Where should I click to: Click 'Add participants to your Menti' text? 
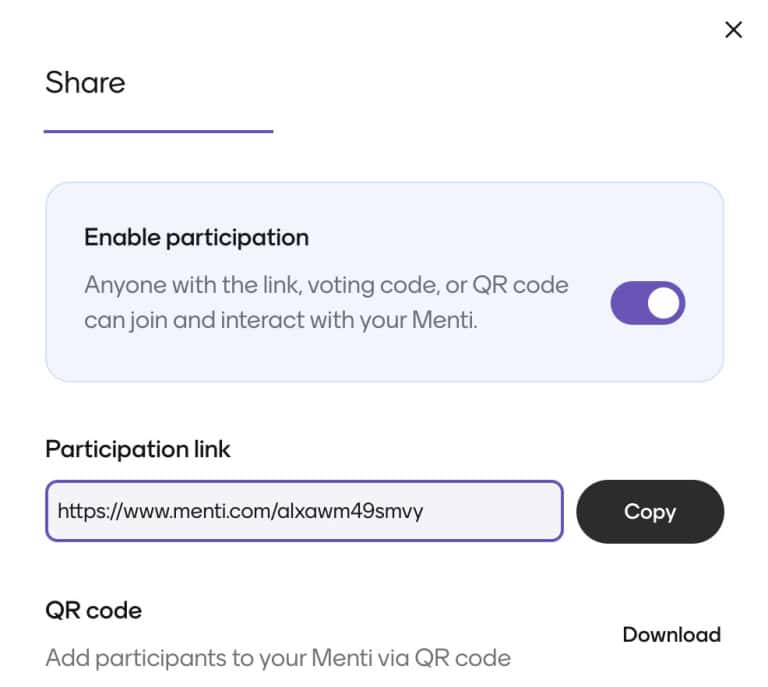(278, 658)
